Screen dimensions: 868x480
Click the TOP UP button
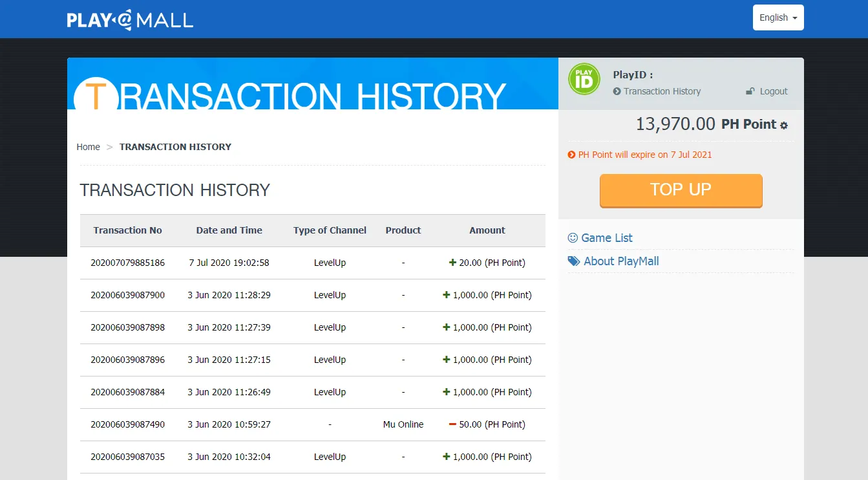pyautogui.click(x=681, y=190)
